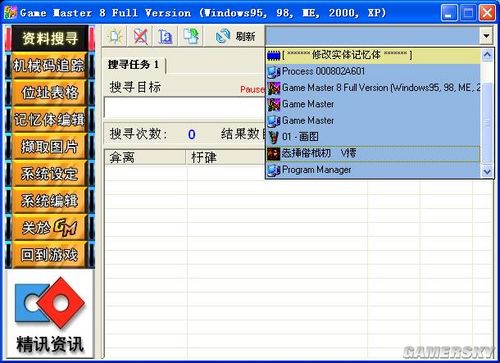Image resolution: width=500 pixels, height=363 pixels.
Task: Click the 刷新 refresh button
Action: (235, 36)
